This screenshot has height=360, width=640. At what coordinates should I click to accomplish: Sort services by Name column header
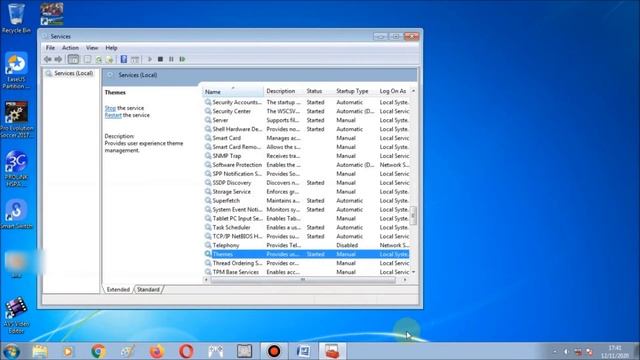point(233,91)
